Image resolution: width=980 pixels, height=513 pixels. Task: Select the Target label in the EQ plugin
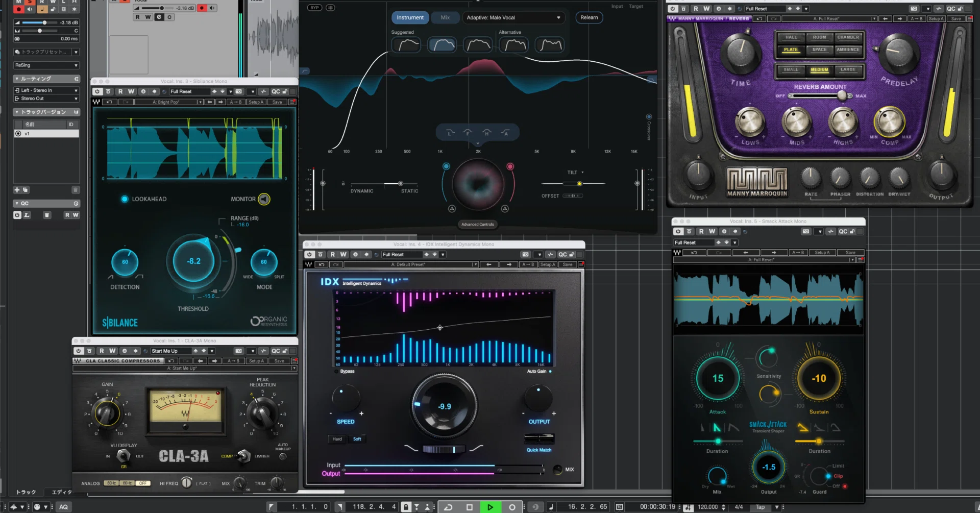[636, 7]
